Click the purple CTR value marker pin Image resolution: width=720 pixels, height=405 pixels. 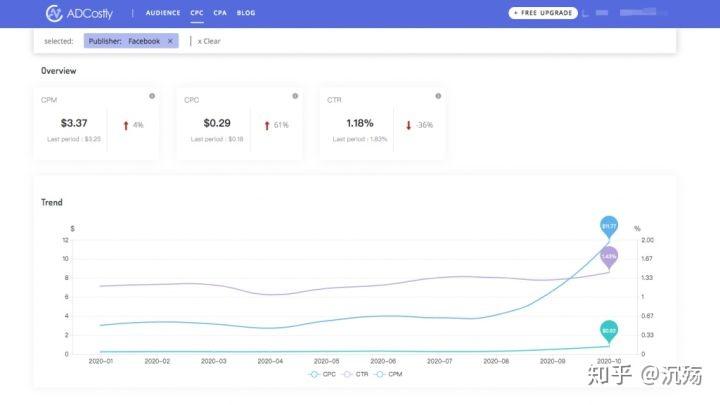tap(609, 256)
